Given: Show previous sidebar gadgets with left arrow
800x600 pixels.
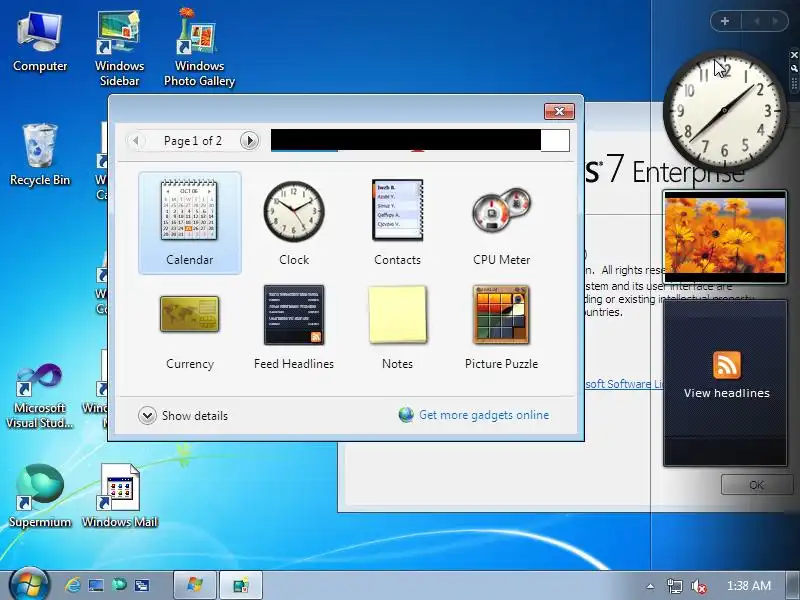Looking at the screenshot, I should point(756,21).
